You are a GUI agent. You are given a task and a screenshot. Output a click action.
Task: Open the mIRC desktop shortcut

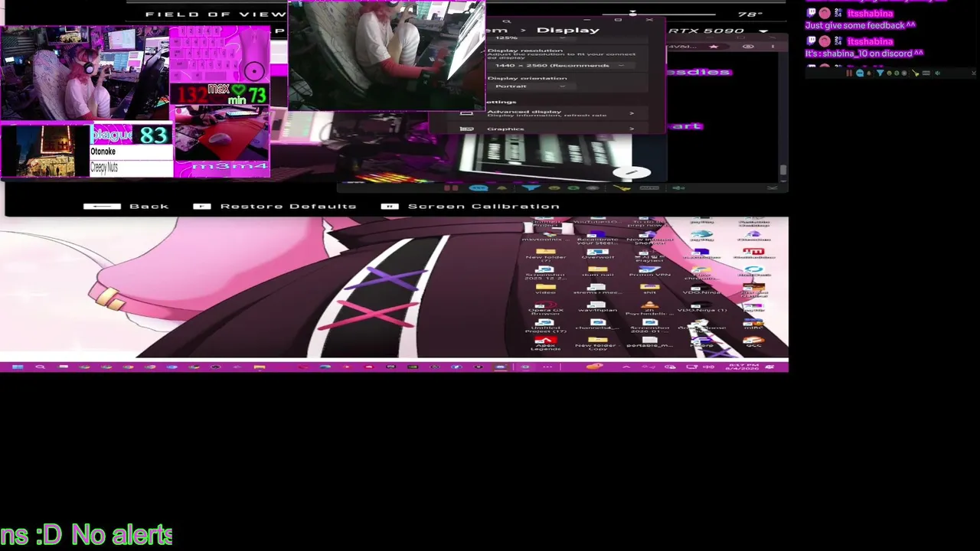[753, 325]
